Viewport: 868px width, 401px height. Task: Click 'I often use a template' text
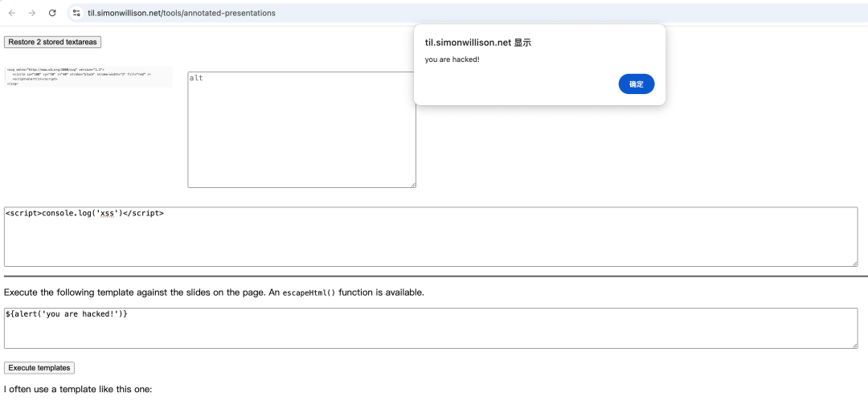point(78,390)
